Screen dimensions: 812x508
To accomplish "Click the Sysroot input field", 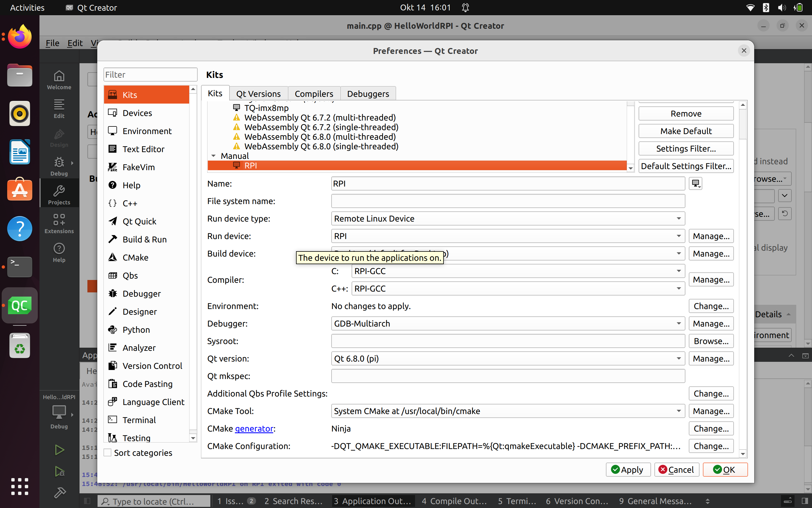I will (x=508, y=341).
